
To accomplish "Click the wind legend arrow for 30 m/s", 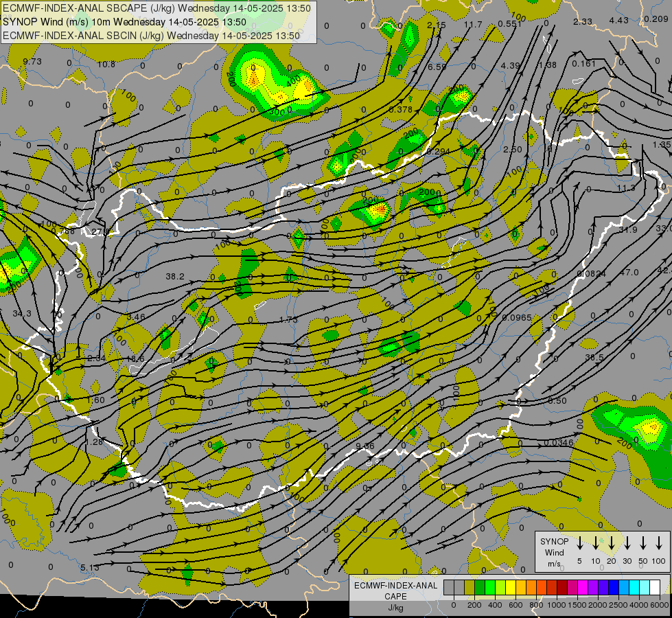I will tap(627, 543).
